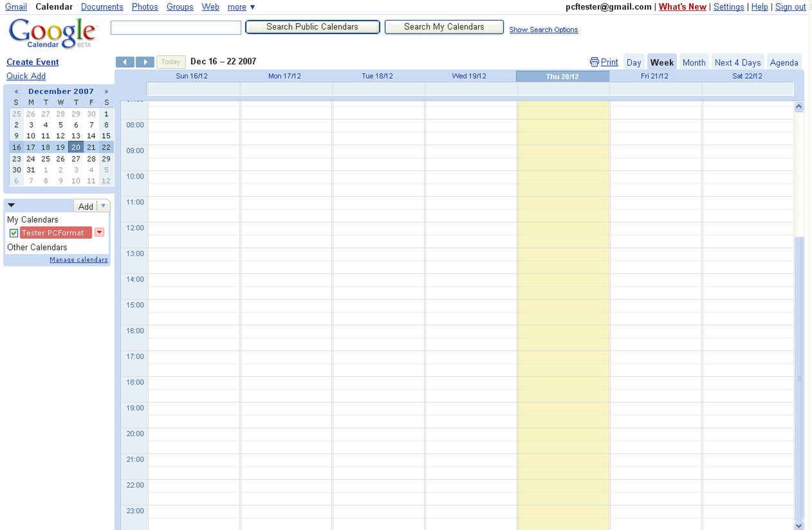Click the My Calendars heading
The image size is (812, 530).
coord(32,219)
